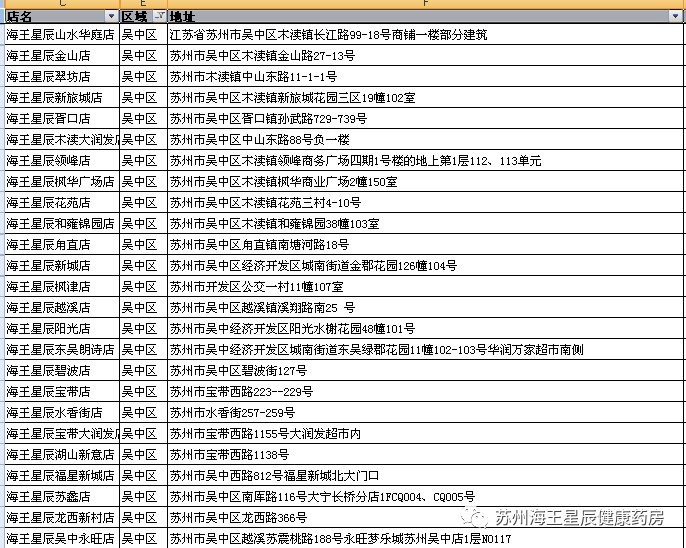The width and height of the screenshot is (686, 548).
Task: Select cell 海王星辰东吴朗诗店
Action: [x=62, y=349]
